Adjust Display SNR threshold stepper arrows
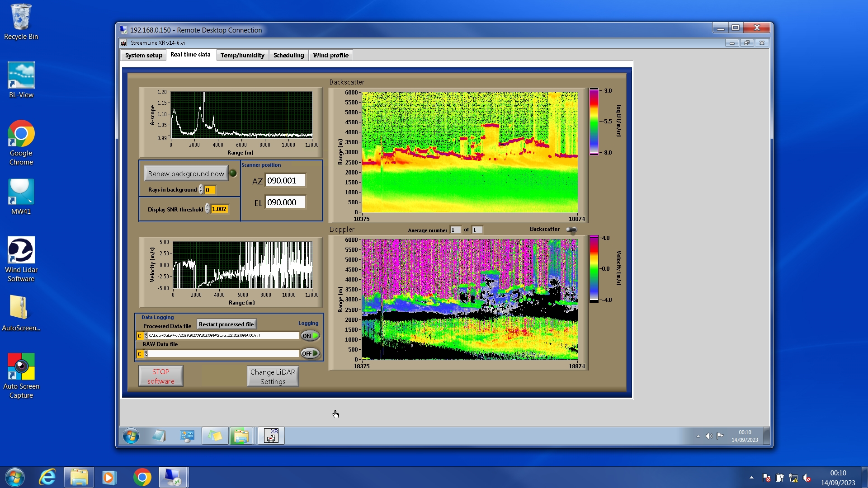 [207, 209]
